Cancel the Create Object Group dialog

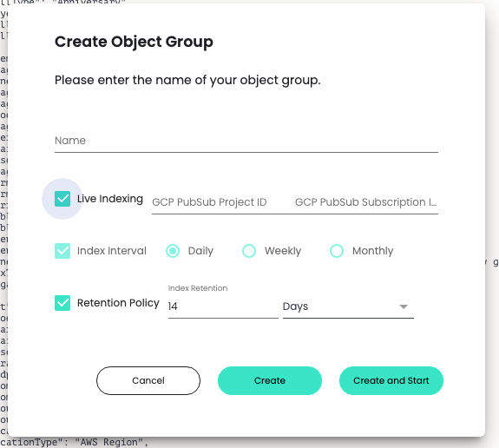coord(148,380)
